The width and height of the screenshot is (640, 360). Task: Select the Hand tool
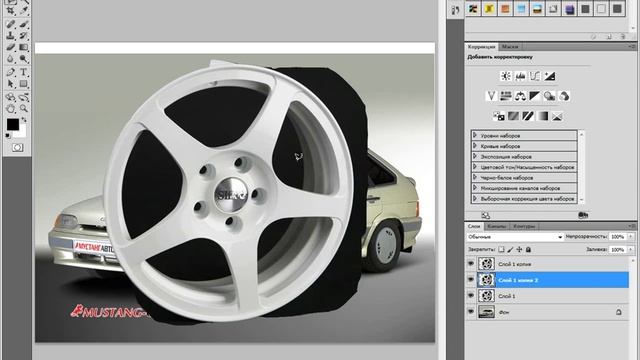11,109
